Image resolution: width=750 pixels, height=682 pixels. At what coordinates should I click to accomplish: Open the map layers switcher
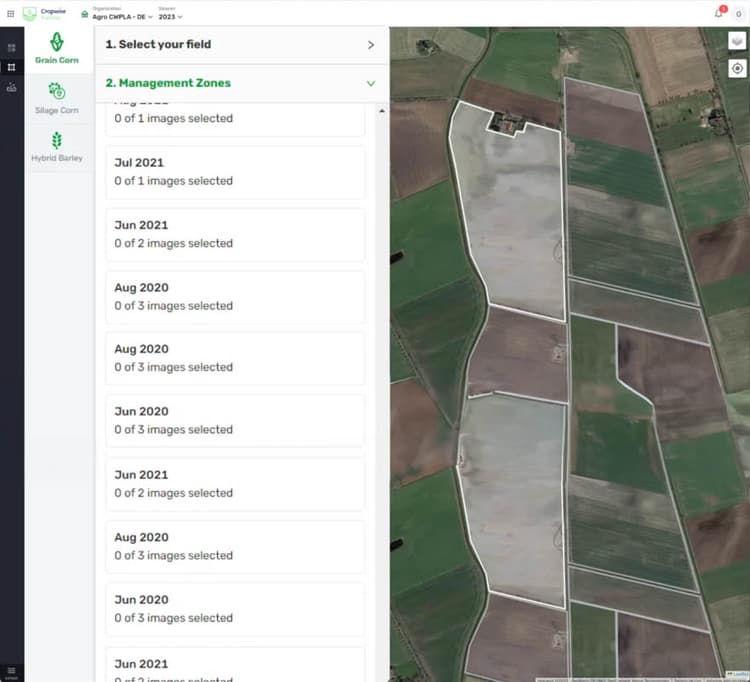point(737,41)
